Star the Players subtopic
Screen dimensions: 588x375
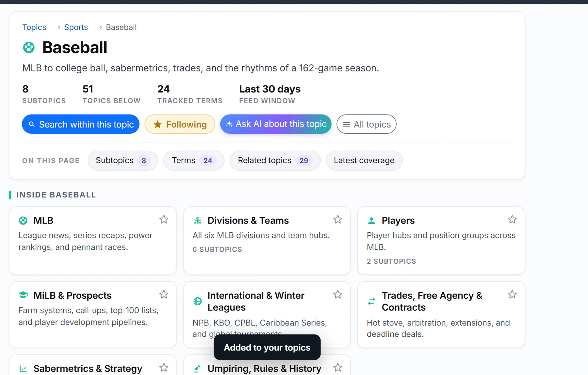click(512, 220)
